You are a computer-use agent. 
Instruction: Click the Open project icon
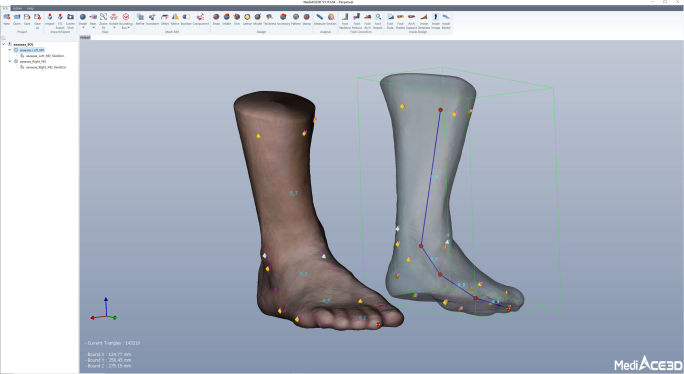(17, 19)
